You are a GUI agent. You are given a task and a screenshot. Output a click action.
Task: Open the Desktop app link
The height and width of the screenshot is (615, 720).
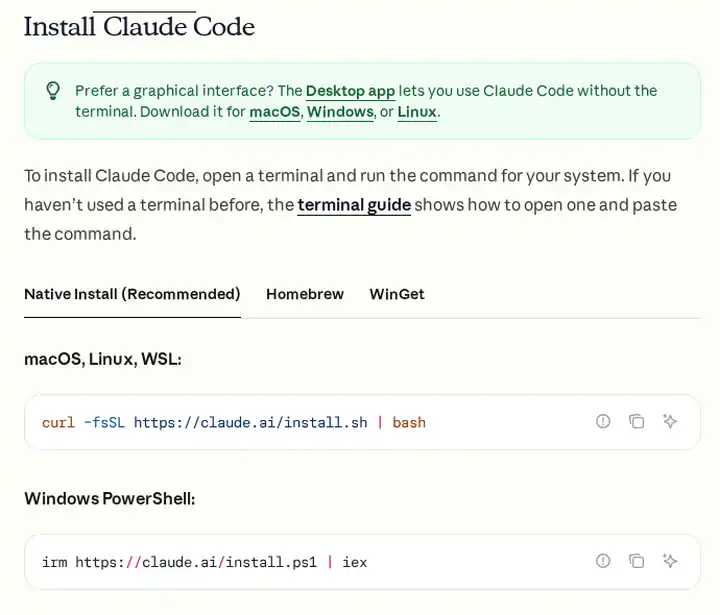350,91
